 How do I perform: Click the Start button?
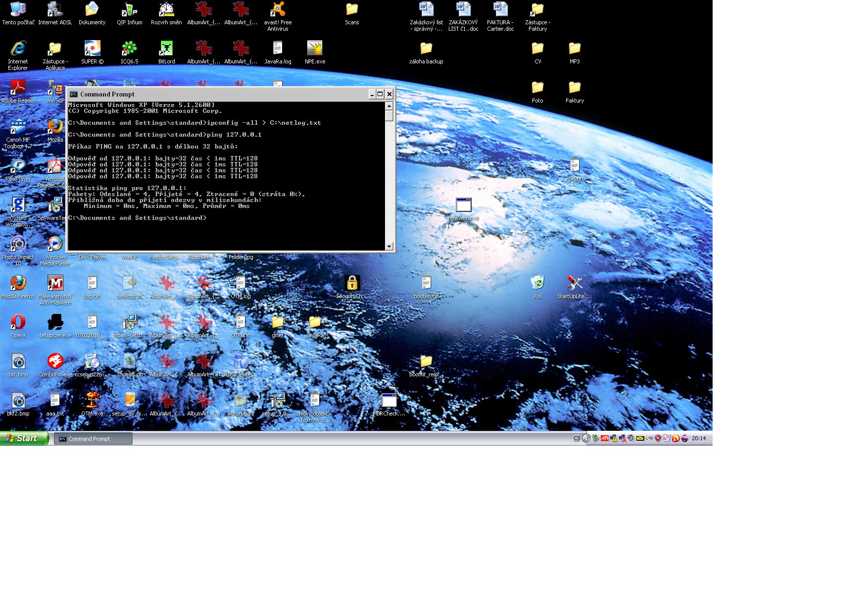[x=24, y=438]
